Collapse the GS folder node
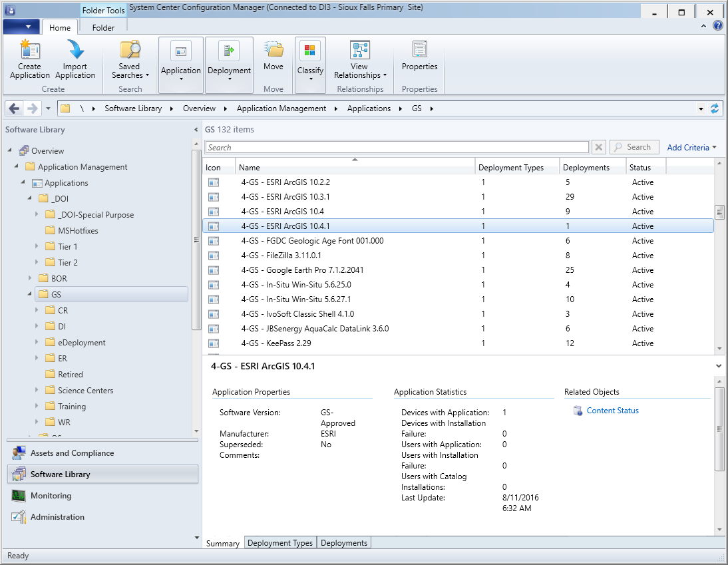728x565 pixels. [30, 294]
